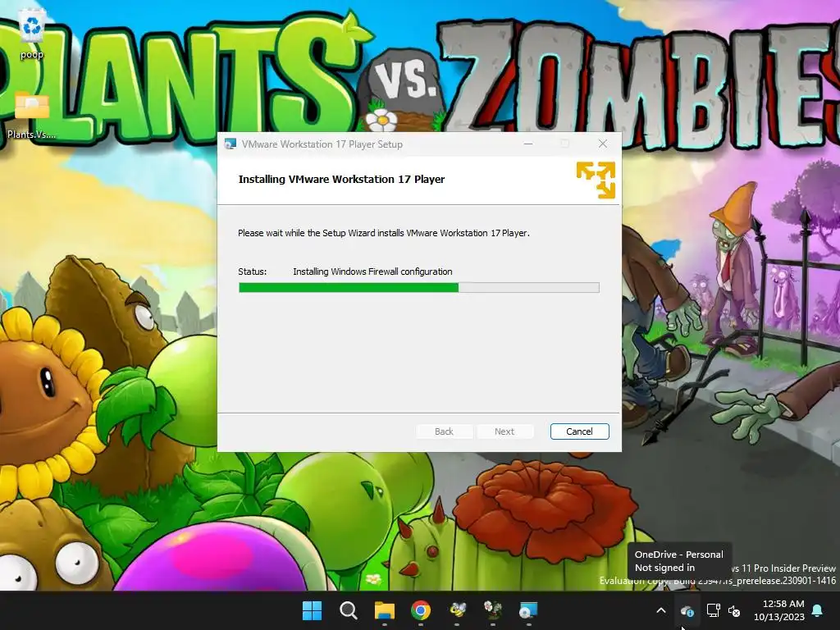Click the muted volume tray icon

[734, 610]
